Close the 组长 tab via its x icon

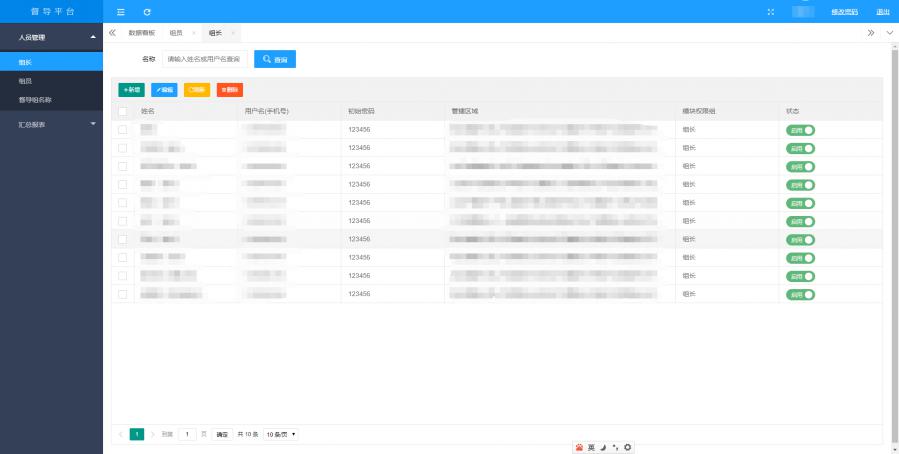[x=233, y=33]
